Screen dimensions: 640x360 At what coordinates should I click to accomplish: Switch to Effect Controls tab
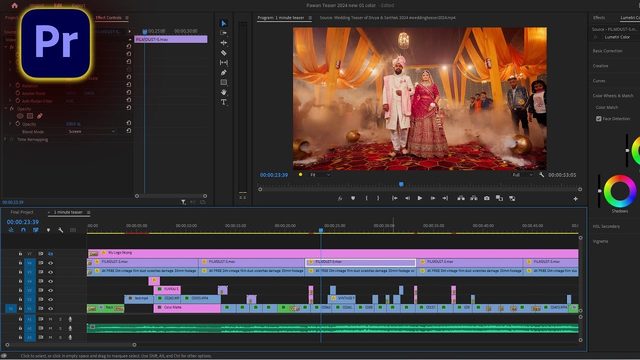(x=109, y=18)
